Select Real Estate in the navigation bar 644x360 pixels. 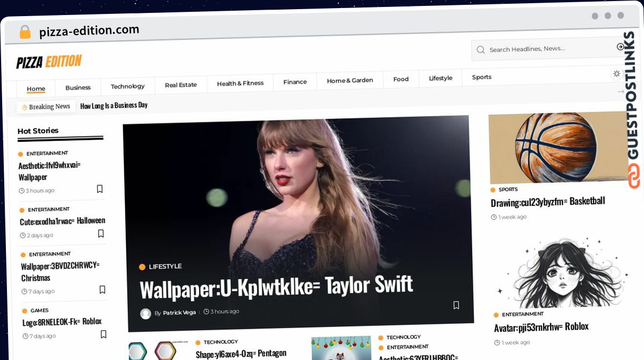181,85
